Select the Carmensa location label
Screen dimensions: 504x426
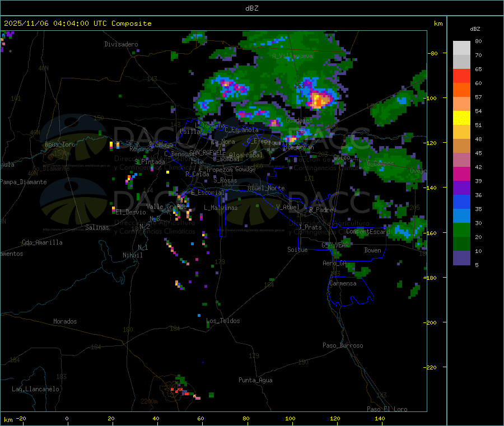343,283
